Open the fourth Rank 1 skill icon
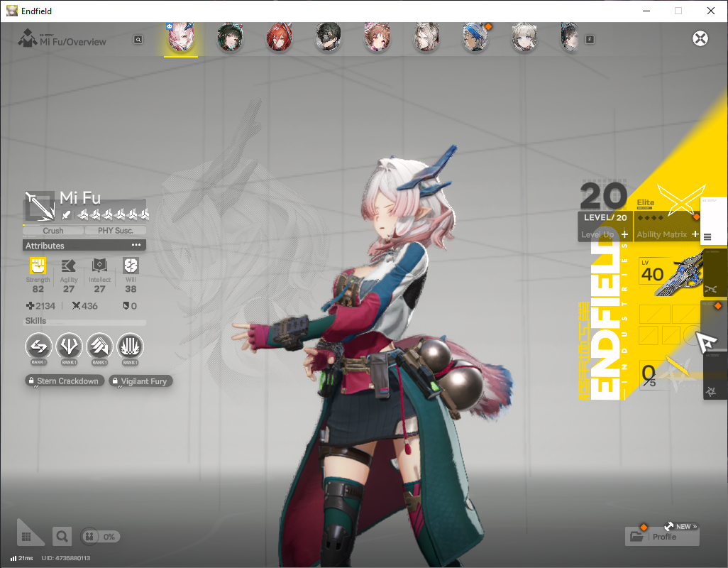 [130, 346]
